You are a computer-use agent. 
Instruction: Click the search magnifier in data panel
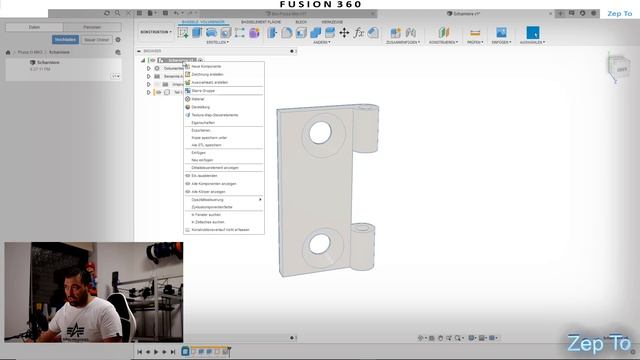pos(118,13)
